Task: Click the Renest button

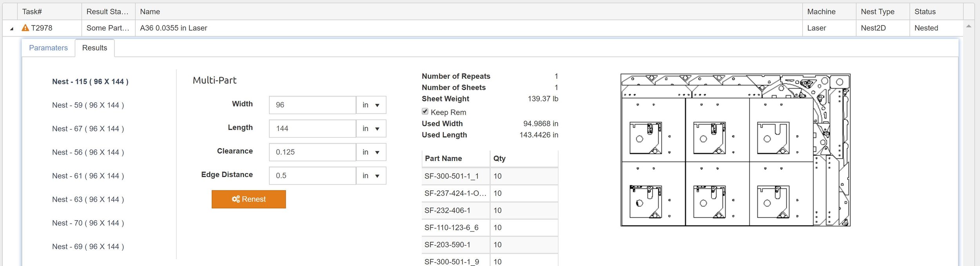Action: 249,199
